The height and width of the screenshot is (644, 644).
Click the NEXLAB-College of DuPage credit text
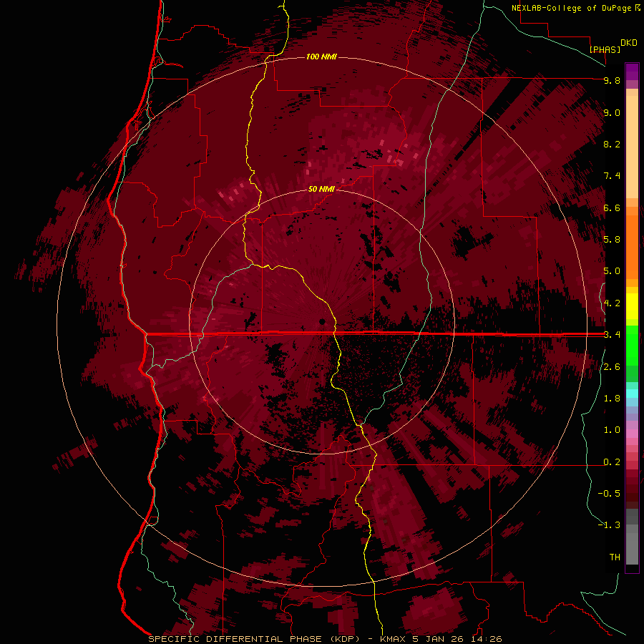click(571, 8)
